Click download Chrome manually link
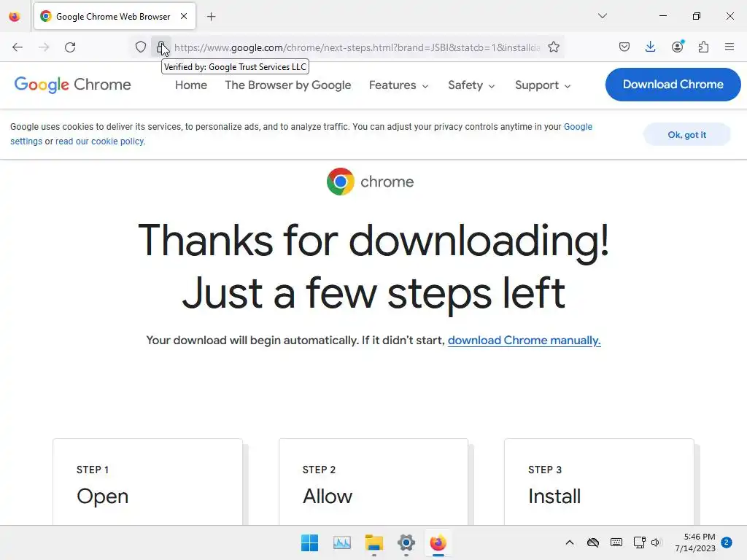747x560 pixels. [x=524, y=341]
